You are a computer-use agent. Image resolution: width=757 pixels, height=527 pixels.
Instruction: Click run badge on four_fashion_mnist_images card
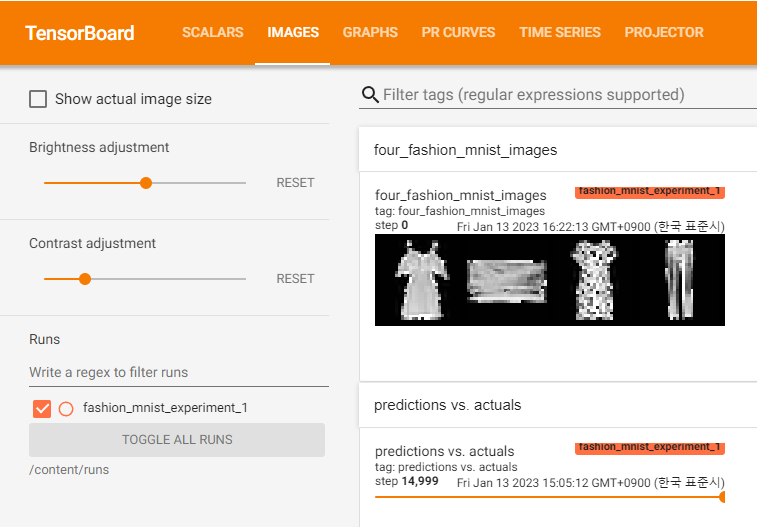pyautogui.click(x=650, y=192)
